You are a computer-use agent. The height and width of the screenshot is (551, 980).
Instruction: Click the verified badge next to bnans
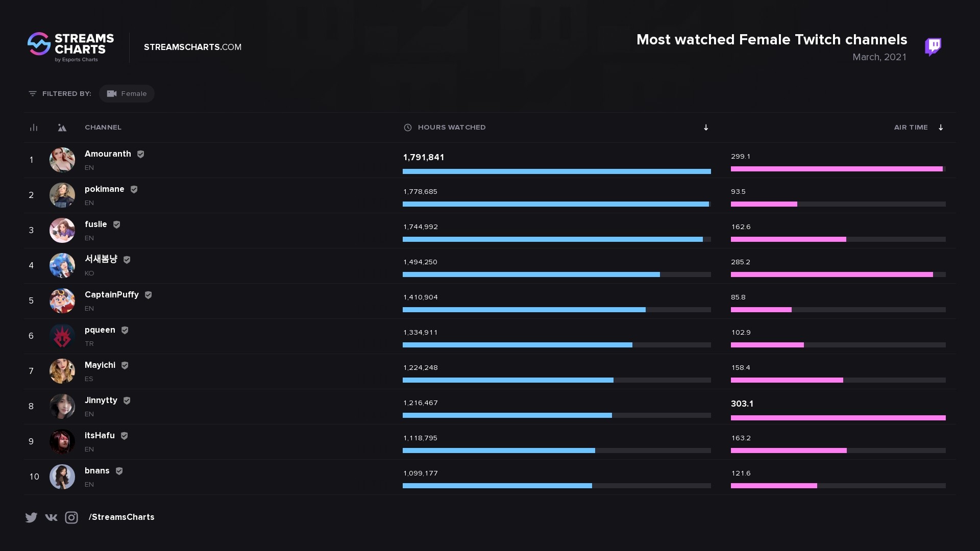pyautogui.click(x=119, y=471)
